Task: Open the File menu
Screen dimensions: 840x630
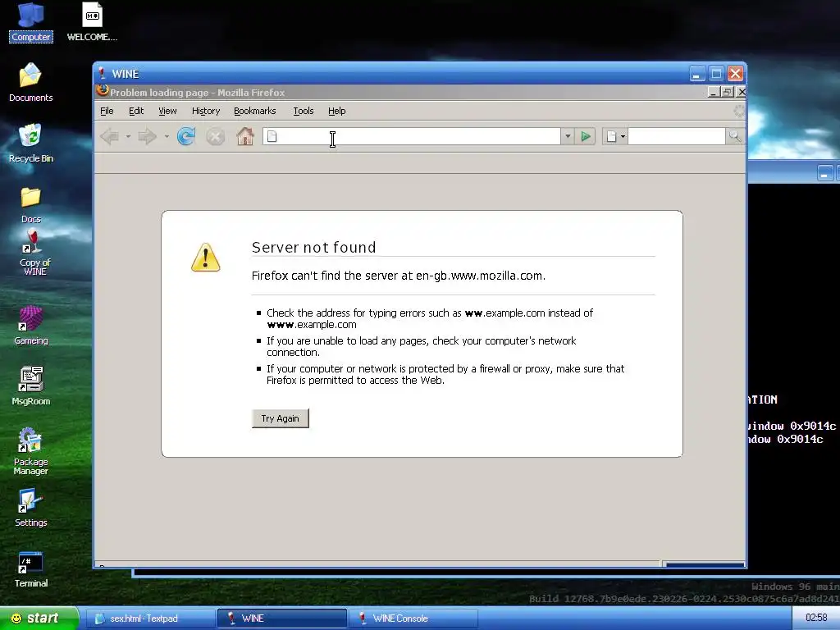Action: pyautogui.click(x=107, y=111)
